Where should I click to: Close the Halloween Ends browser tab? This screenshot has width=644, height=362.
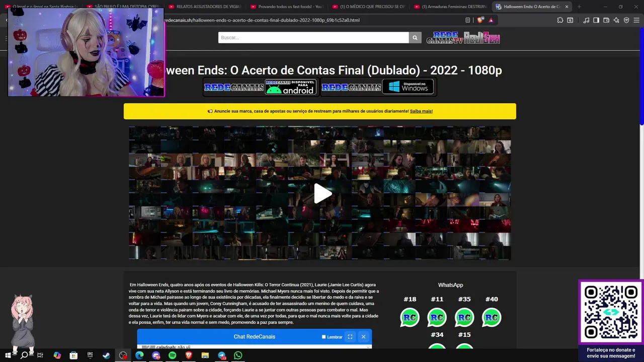click(567, 7)
